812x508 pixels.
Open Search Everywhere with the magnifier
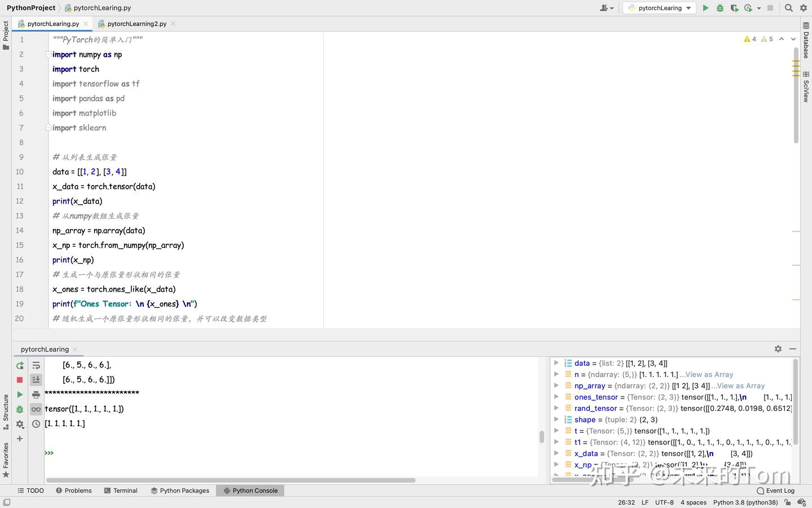click(x=789, y=8)
